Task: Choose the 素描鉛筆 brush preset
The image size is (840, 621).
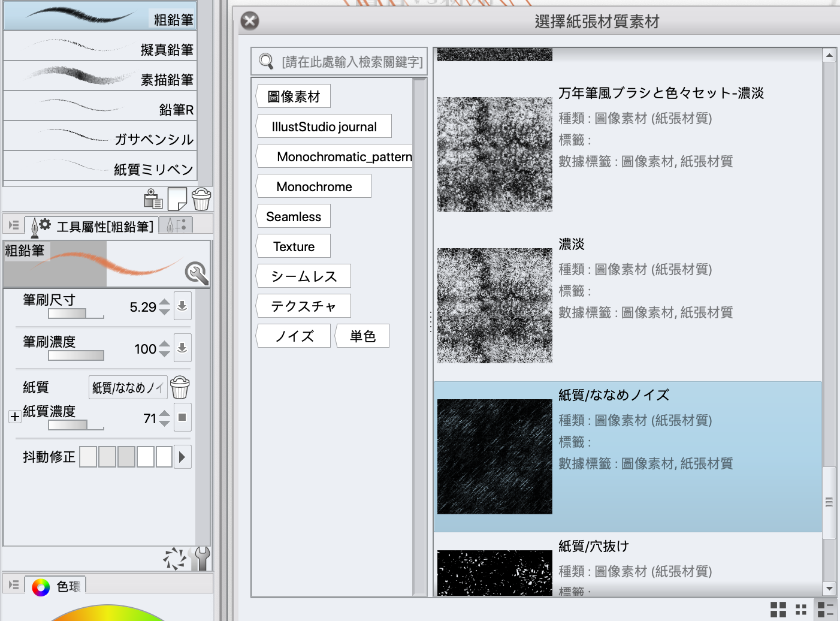Action: pyautogui.click(x=100, y=76)
